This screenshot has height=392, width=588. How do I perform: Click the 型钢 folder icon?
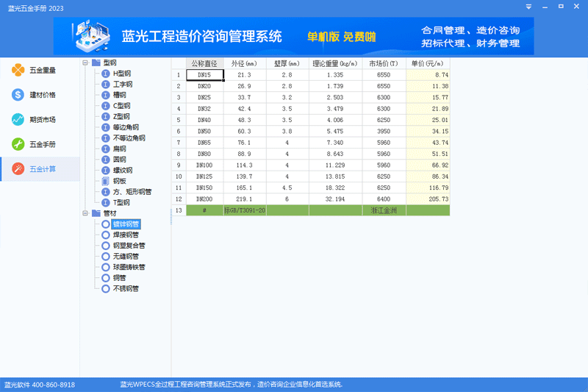tap(96, 63)
